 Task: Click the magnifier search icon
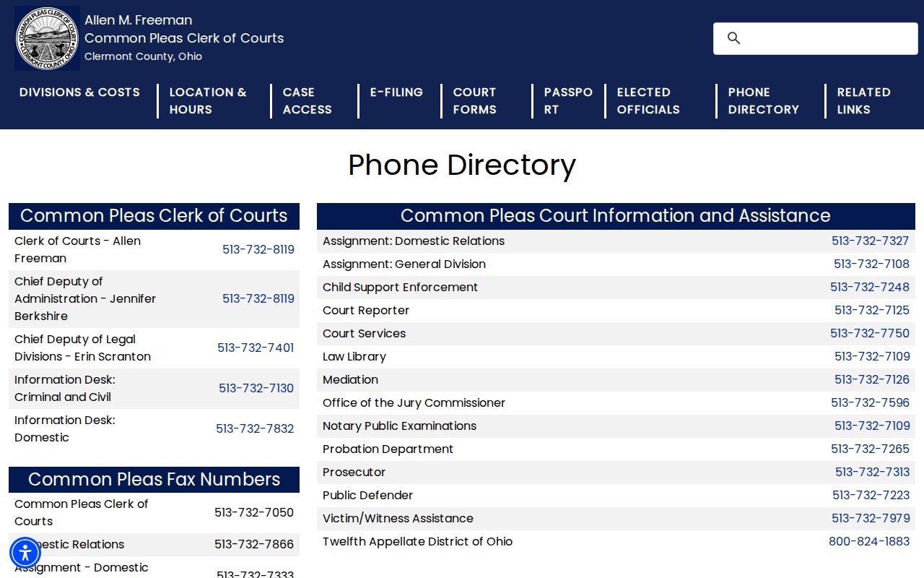[733, 38]
